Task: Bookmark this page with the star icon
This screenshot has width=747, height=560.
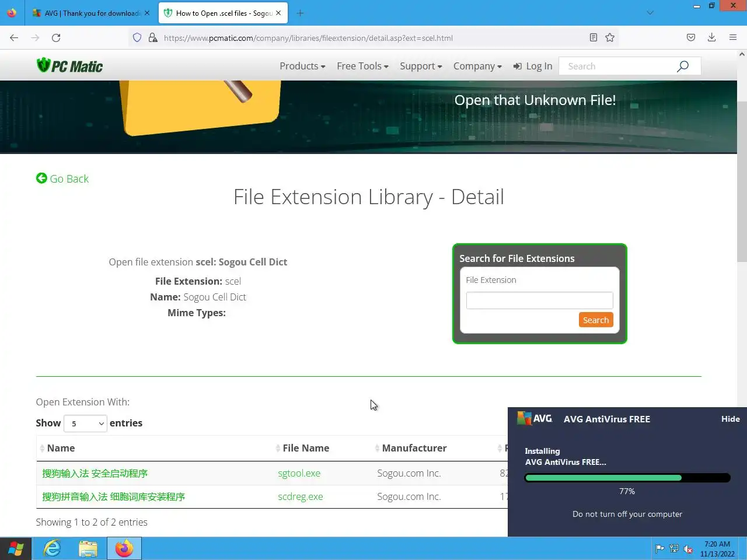Action: pos(610,38)
